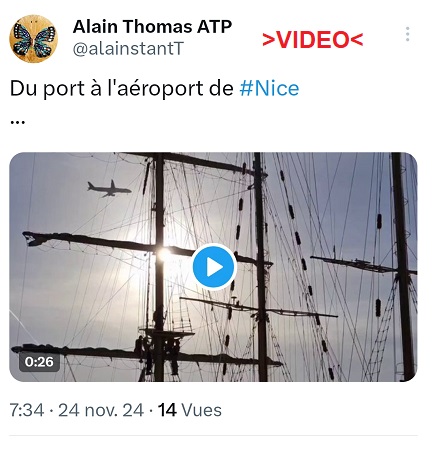
Task: Click the rope ladder rigging on right
Action: tap(382, 330)
